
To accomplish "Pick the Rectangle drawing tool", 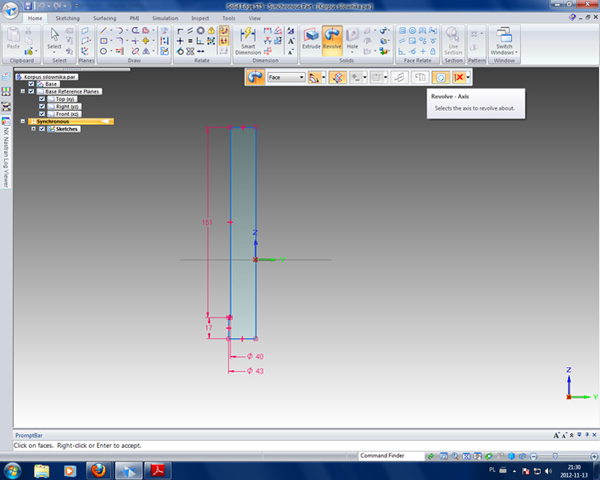I will (x=103, y=41).
